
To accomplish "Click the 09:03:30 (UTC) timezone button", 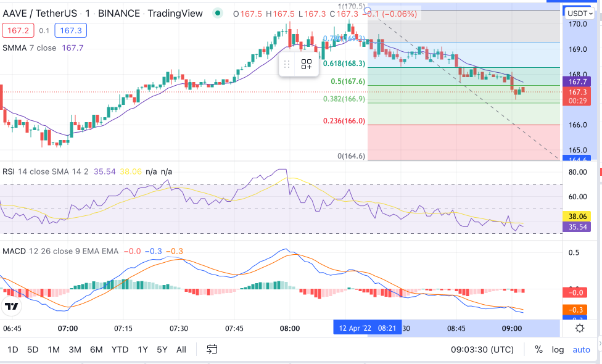I will (x=482, y=349).
